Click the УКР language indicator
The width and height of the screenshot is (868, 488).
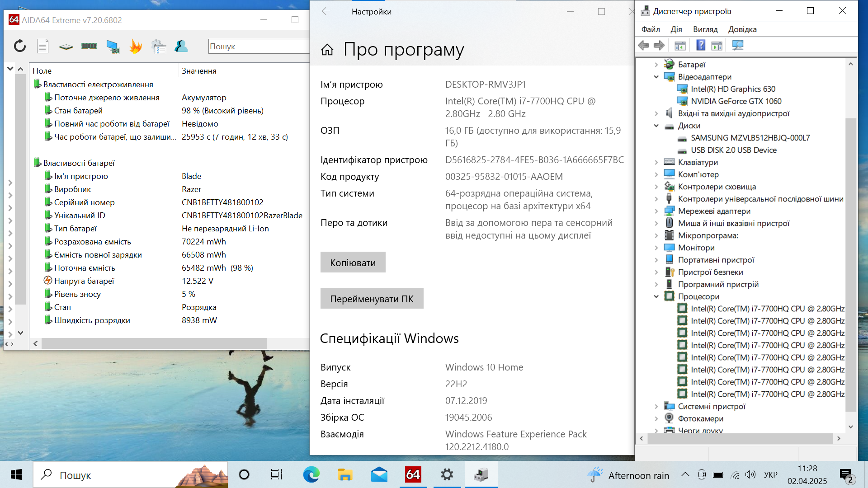coord(771,475)
